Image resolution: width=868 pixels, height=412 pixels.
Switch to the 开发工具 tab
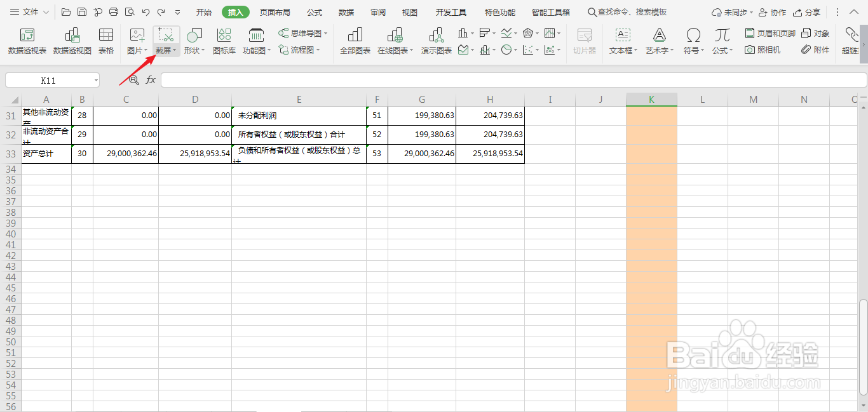coord(451,12)
